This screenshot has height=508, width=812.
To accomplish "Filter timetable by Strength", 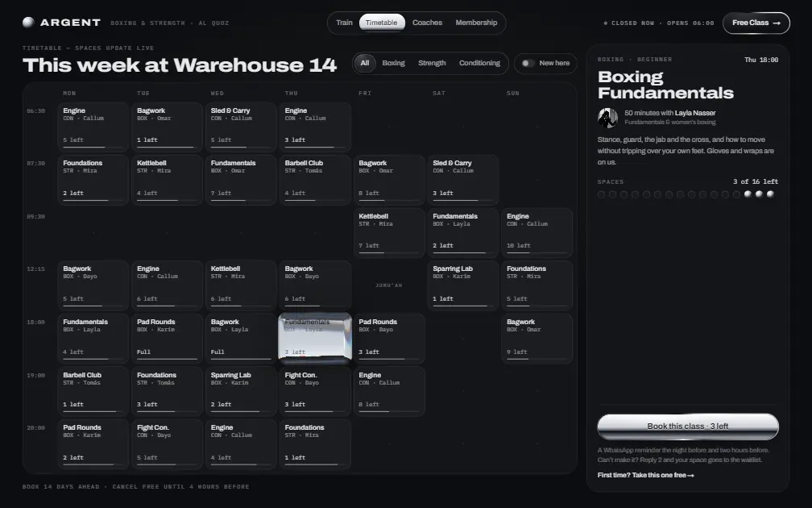I will pyautogui.click(x=432, y=63).
